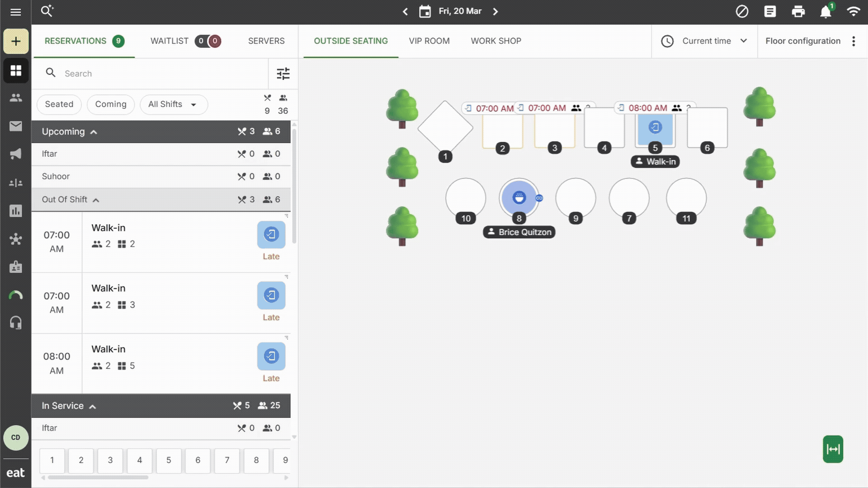
Task: Click the 08:00 AM Walk-in status button
Action: click(271, 356)
